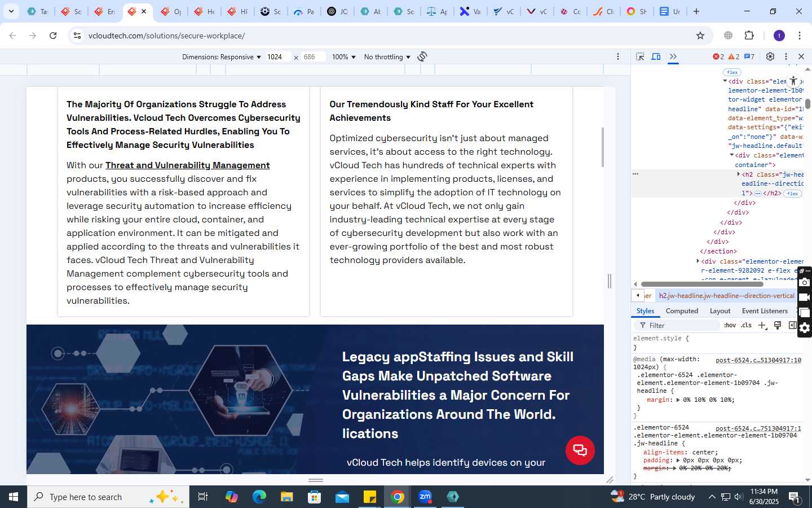The image size is (812, 508).
Task: Click the red chat bubble button
Action: pos(580,450)
